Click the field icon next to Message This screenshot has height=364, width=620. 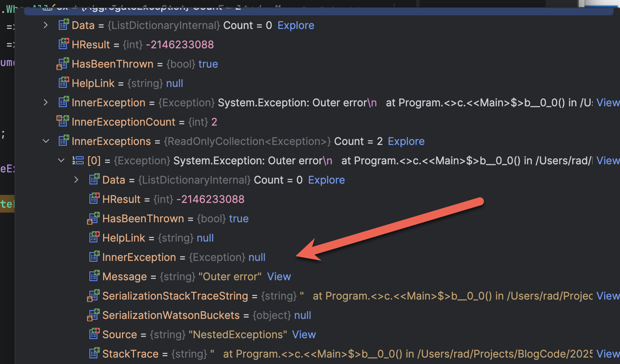point(94,276)
